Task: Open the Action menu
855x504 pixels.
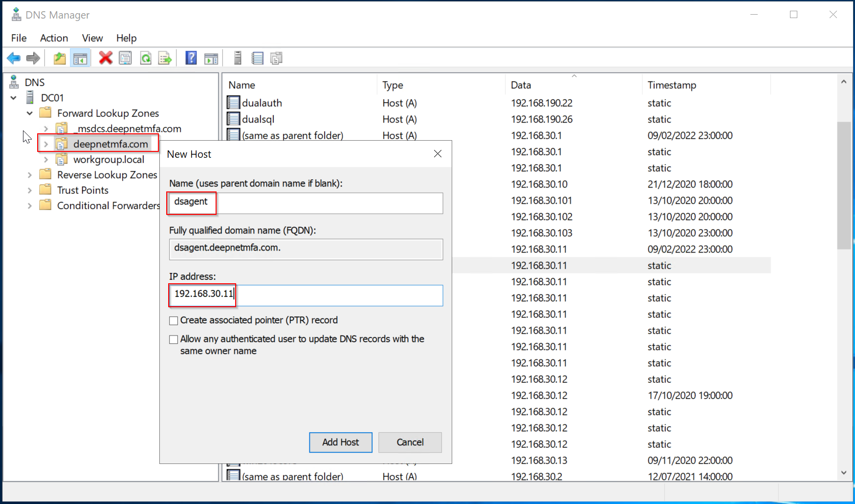Action: 54,38
